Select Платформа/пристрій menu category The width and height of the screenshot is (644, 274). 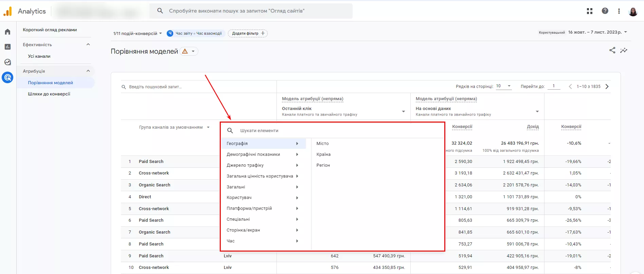click(264, 208)
